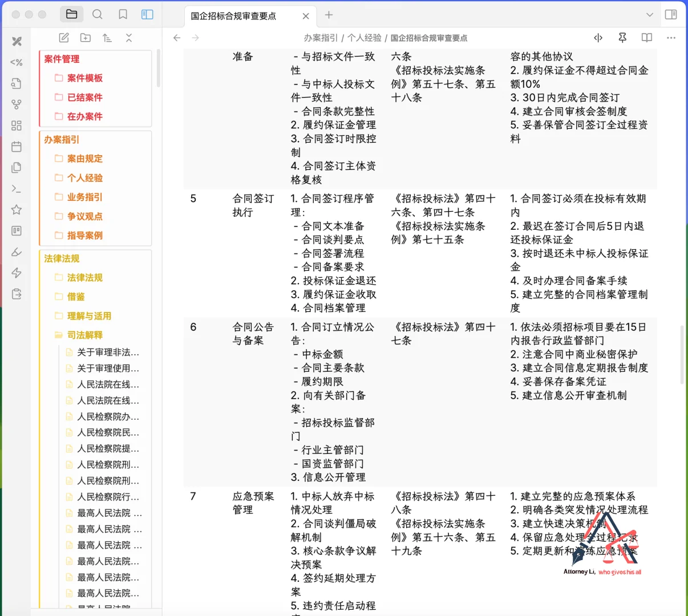Screen dimensions: 688x616
Task: Open the tab list dropdown chevron
Action: (x=650, y=14)
